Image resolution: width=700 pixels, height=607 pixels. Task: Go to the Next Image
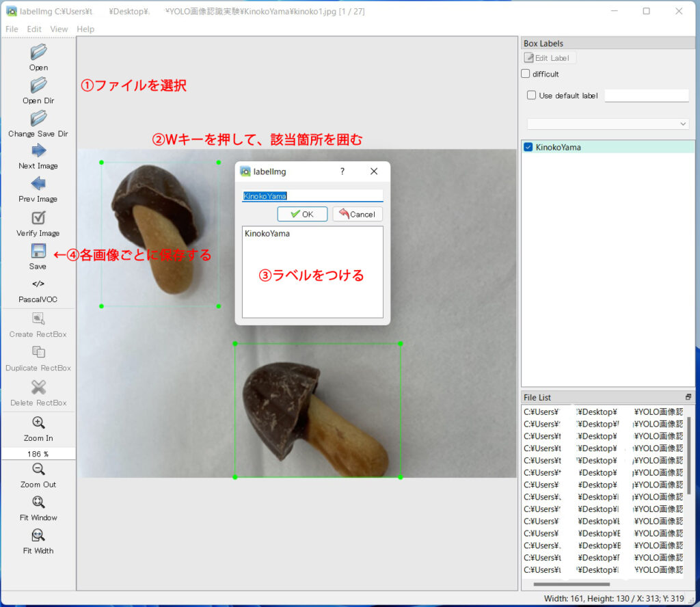coord(38,150)
